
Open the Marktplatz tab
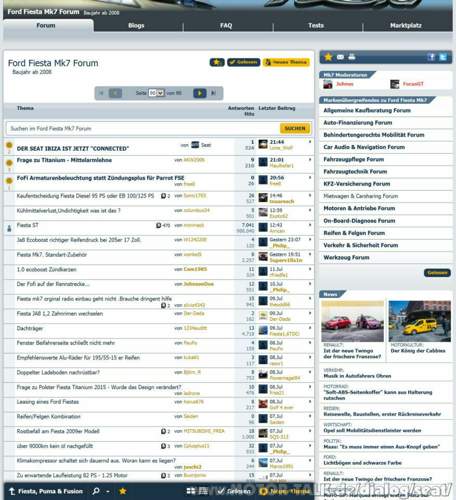[406, 25]
